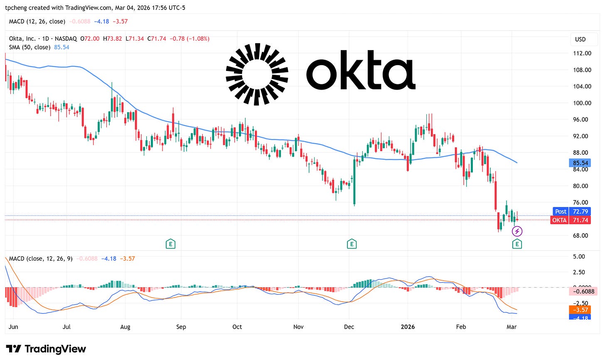This screenshot has width=605, height=364.
Task: Click the open value O72.00
Action: tap(90, 39)
